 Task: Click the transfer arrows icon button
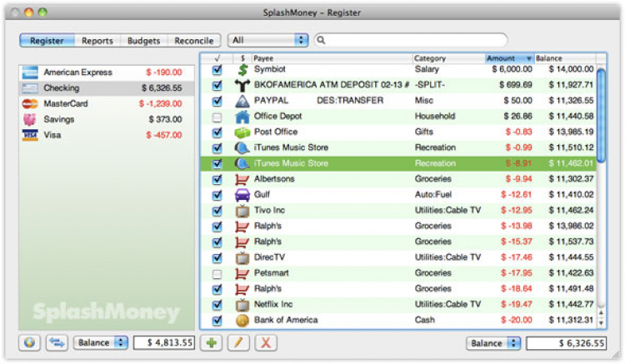pos(57,342)
